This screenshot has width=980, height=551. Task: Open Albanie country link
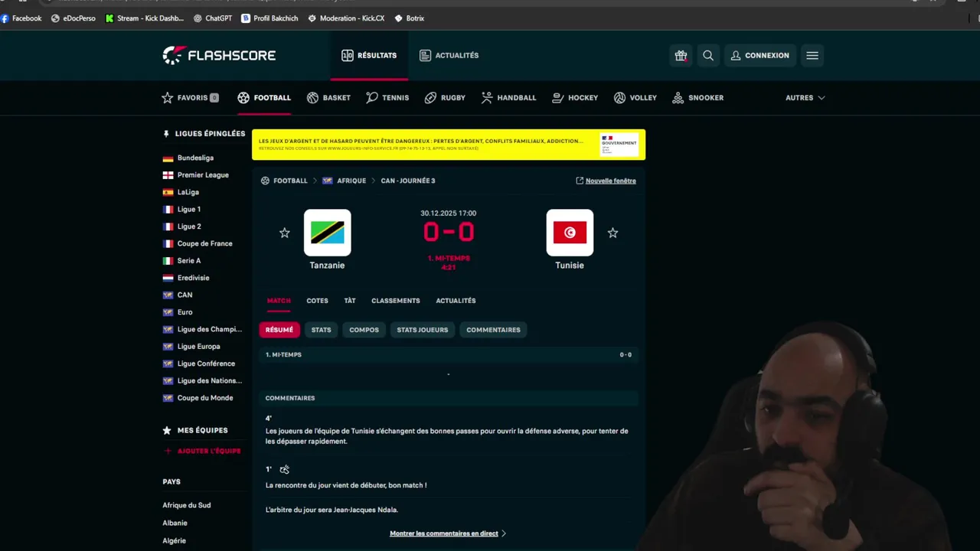[175, 523]
